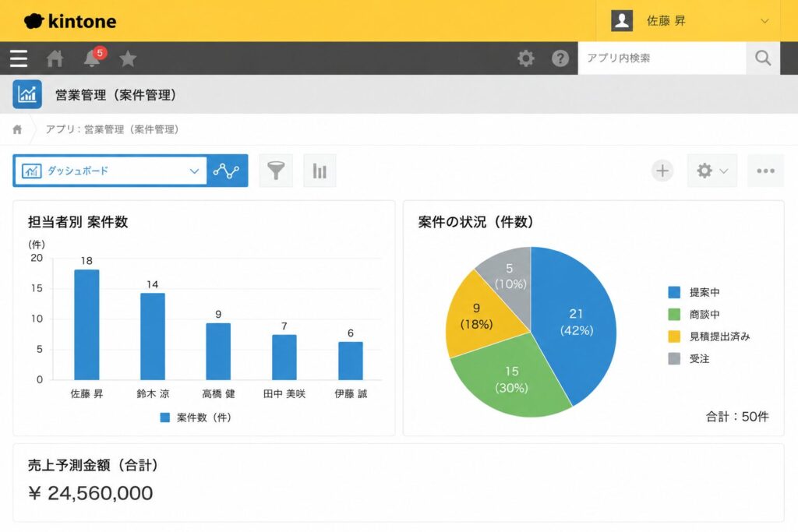
Task: Click the gray 受注 legend swatch
Action: tap(674, 358)
